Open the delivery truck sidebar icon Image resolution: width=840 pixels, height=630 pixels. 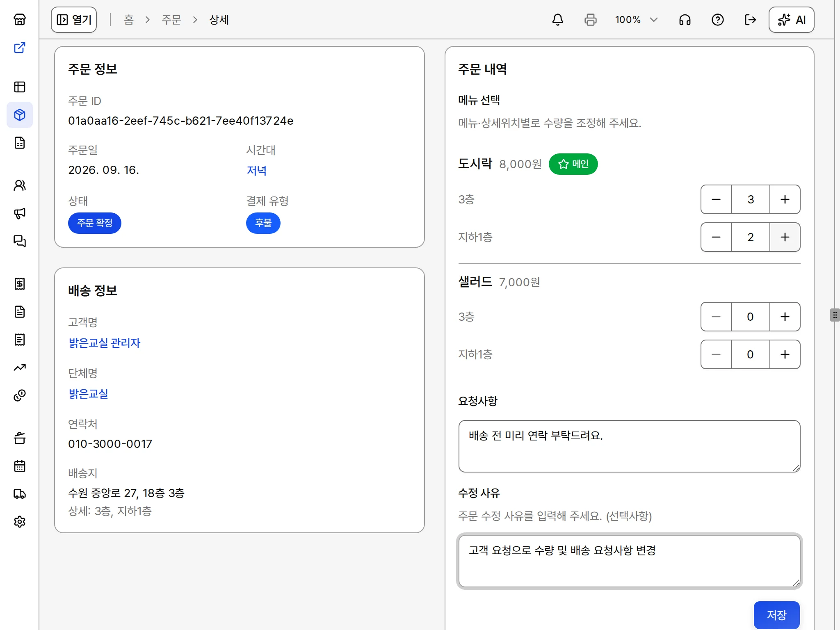20,494
